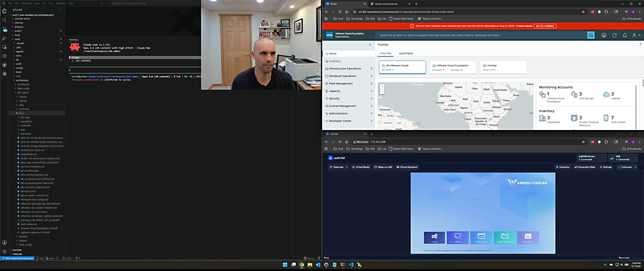
Task: Open the user account menu in VCF Operations
Action: point(636,35)
